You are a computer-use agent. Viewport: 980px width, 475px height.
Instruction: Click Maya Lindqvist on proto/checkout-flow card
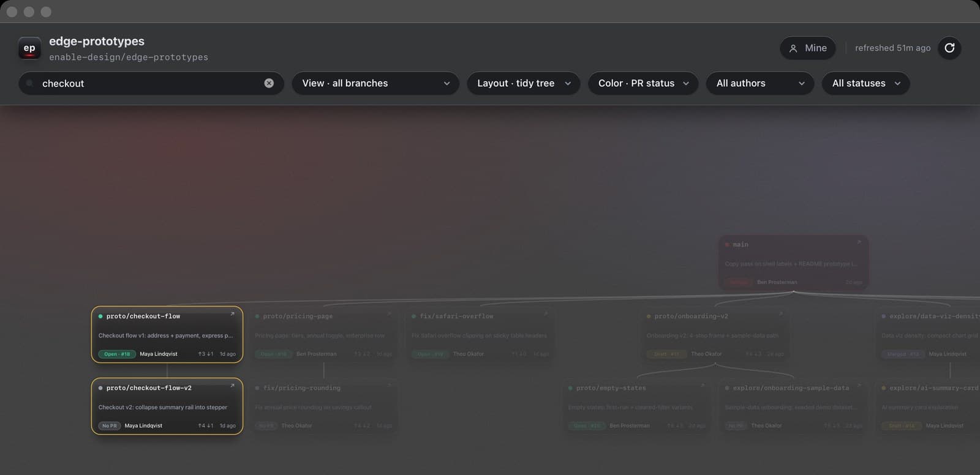(x=159, y=354)
